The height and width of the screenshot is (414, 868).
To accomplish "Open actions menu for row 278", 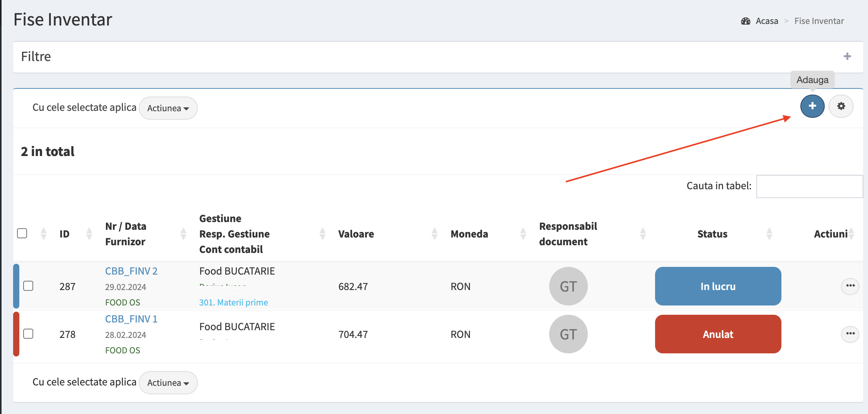I will (850, 334).
